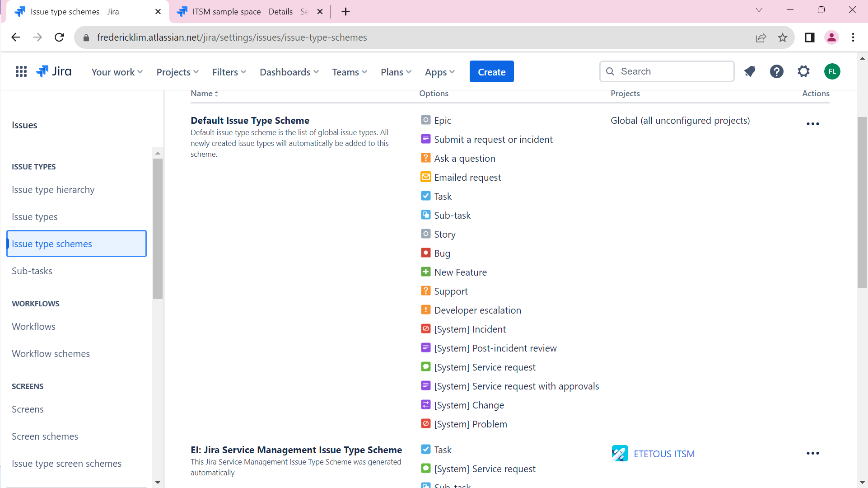
Task: Open actions menu for EI: Jira Service Management scheme
Action: [x=812, y=453]
